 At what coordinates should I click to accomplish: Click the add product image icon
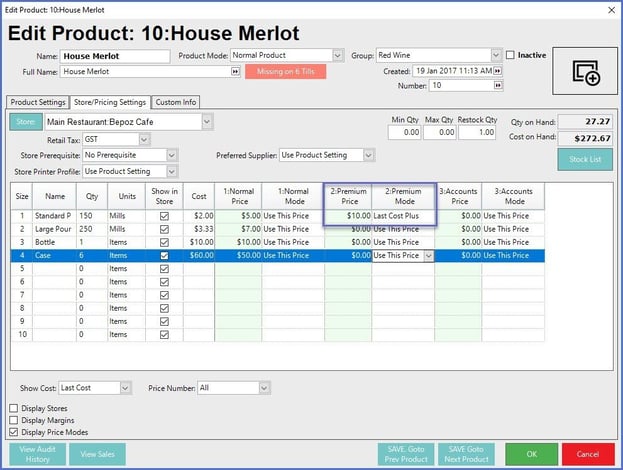pyautogui.click(x=582, y=72)
